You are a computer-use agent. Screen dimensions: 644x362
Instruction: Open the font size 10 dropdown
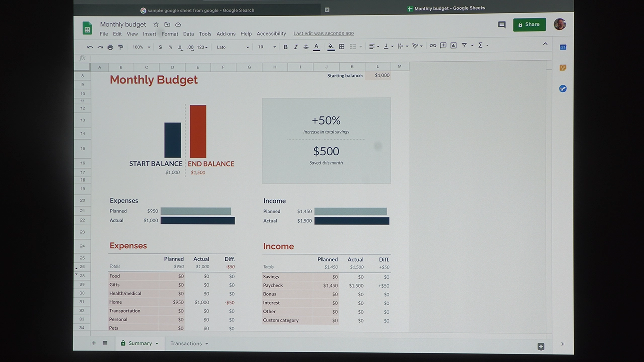click(x=267, y=47)
